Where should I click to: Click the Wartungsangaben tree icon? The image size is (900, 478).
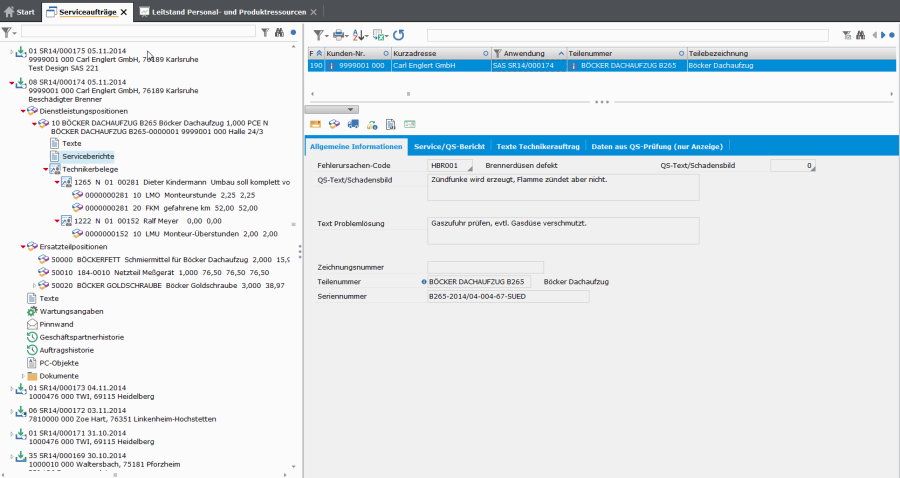click(32, 311)
